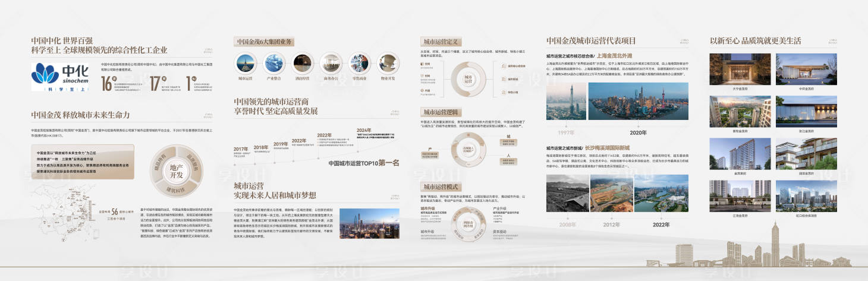Open the 中国金茂6大集团业务 label
Screen dimensions: 868x281
263,42
